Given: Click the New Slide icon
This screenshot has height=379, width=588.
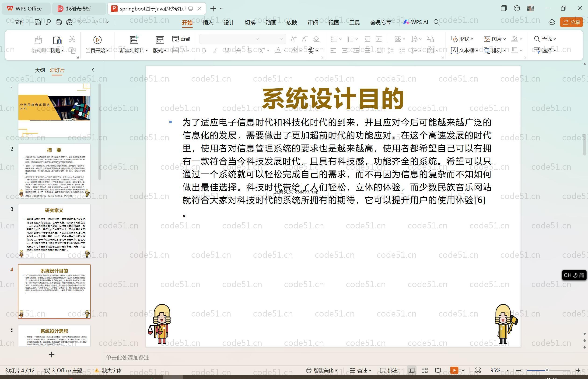Looking at the screenshot, I should [x=134, y=40].
